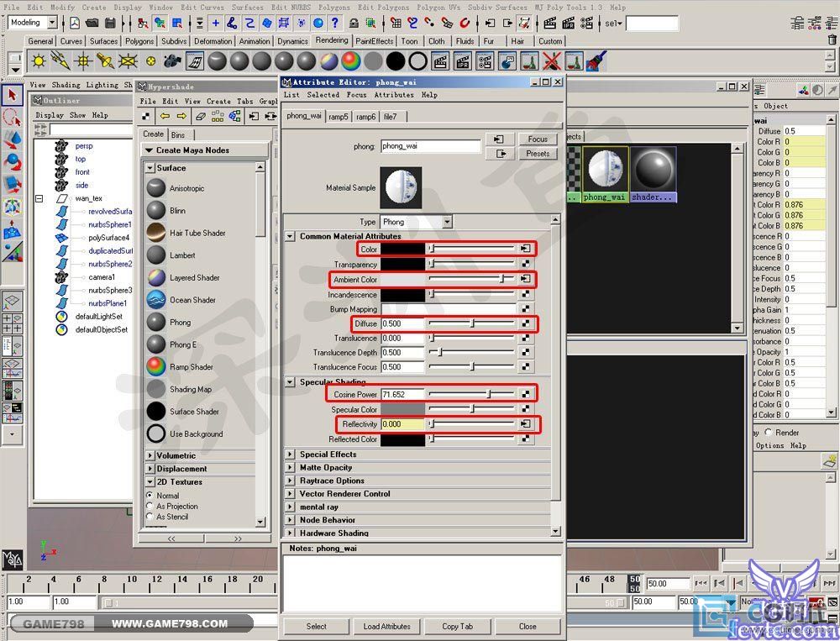Click Hypershade next view arrow icon
The width and height of the screenshot is (840, 641).
point(181,116)
